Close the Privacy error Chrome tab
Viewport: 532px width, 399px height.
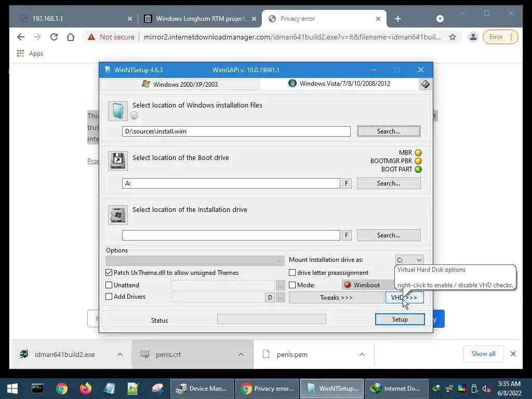[x=378, y=19]
